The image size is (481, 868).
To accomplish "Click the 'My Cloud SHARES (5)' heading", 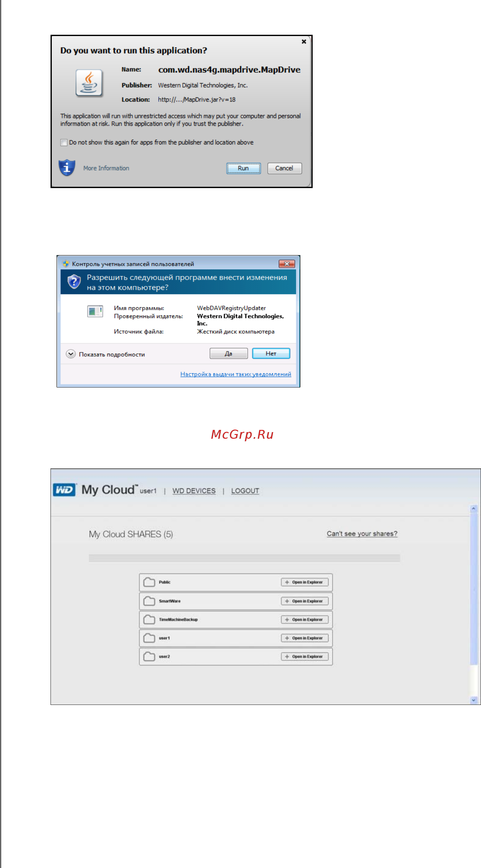I will 131,535.
